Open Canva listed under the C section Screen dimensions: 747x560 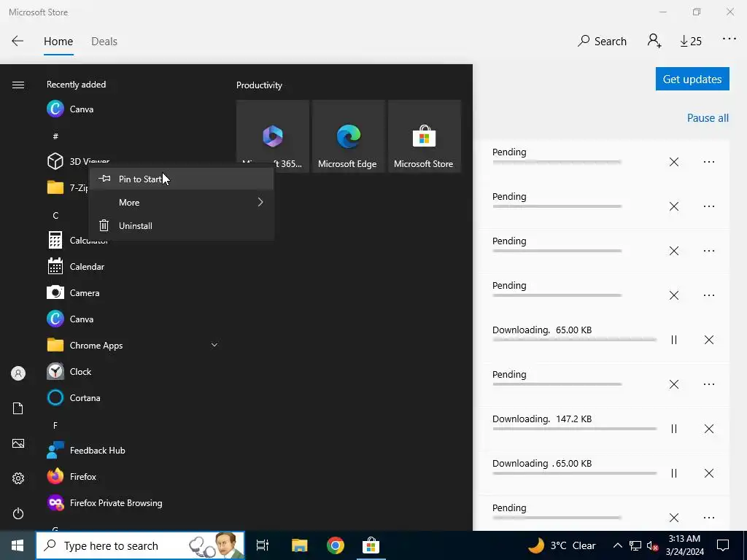(133, 319)
